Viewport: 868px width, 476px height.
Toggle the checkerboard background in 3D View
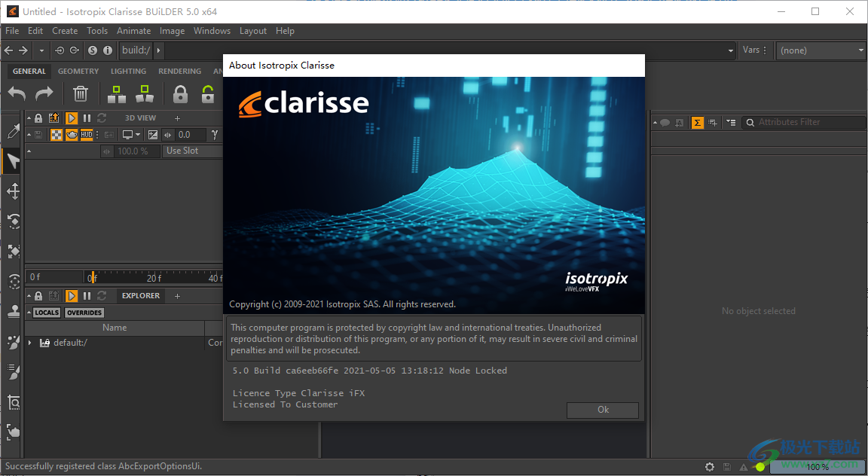coord(57,135)
